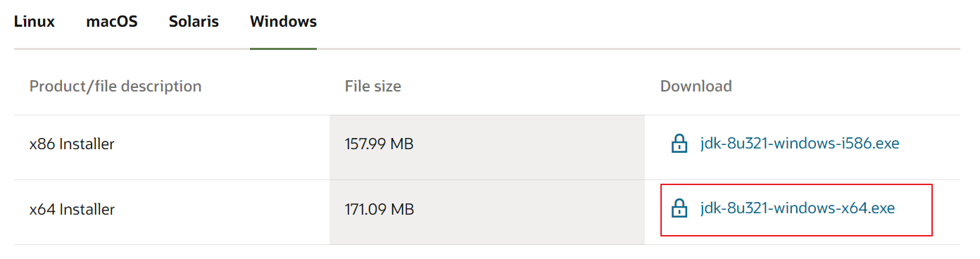The width and height of the screenshot is (980, 259).
Task: Click the lock icon beside jdk-8u321-windows-i586.exe
Action: coord(679,144)
